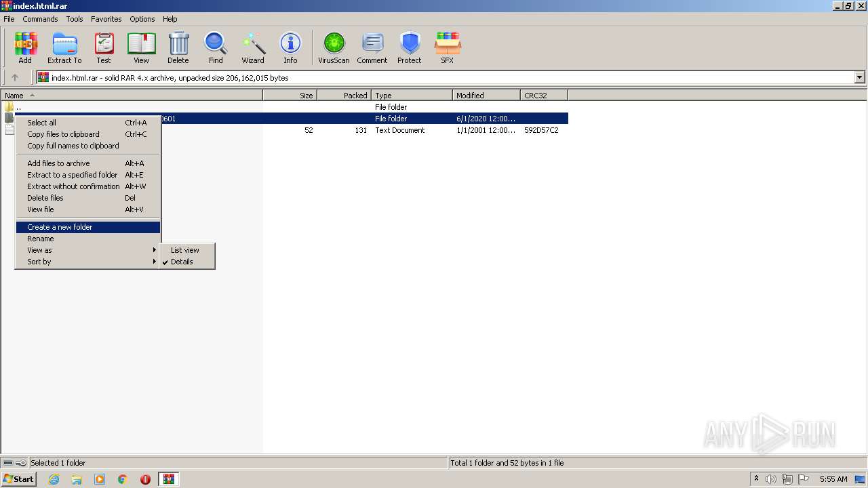Click the Text Document type cell
868x488 pixels.
[400, 130]
